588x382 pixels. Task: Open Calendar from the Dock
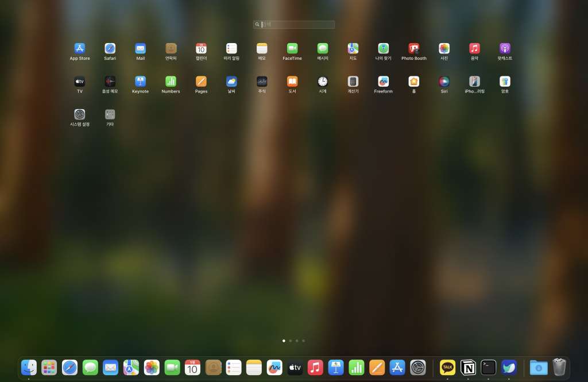192,368
